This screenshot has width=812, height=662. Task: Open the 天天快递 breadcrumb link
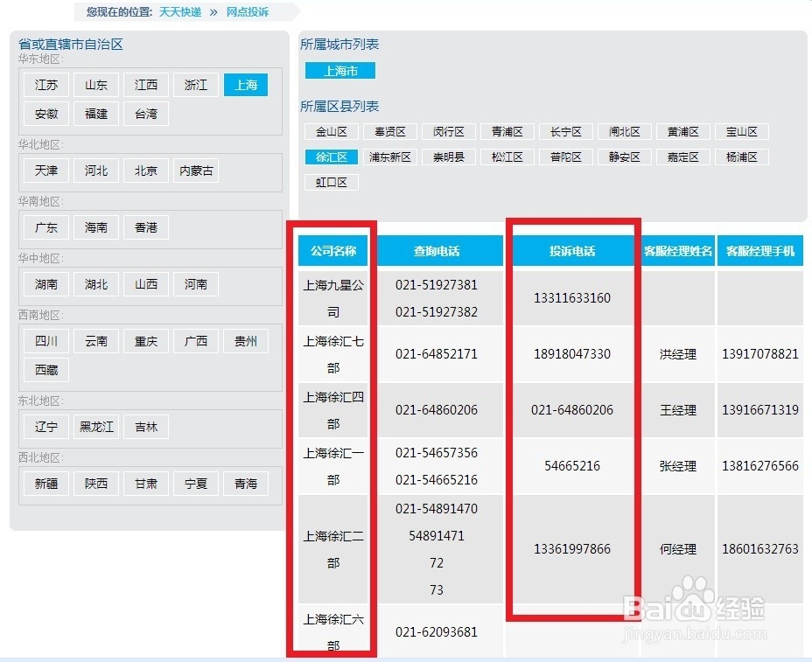[179, 12]
